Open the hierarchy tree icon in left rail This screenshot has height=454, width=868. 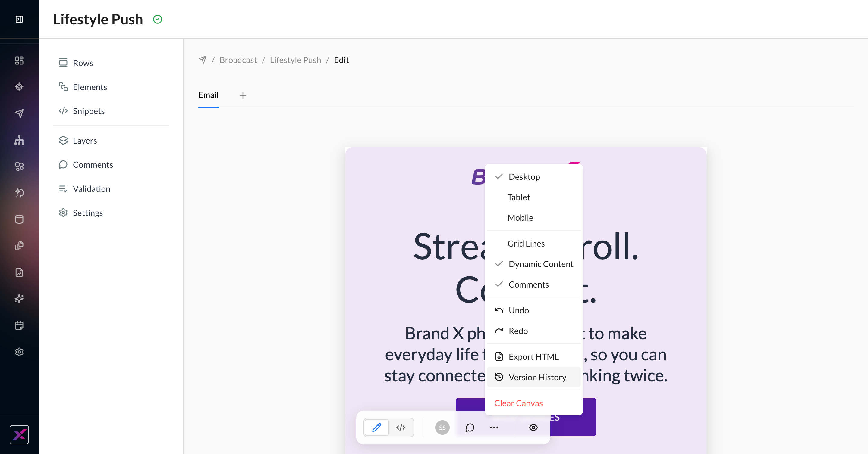tap(19, 140)
